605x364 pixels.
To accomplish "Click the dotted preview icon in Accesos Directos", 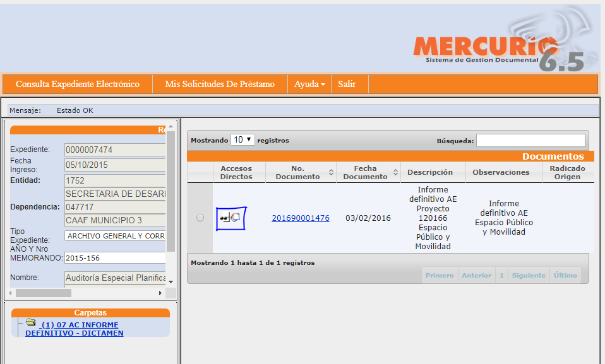I will point(225,218).
